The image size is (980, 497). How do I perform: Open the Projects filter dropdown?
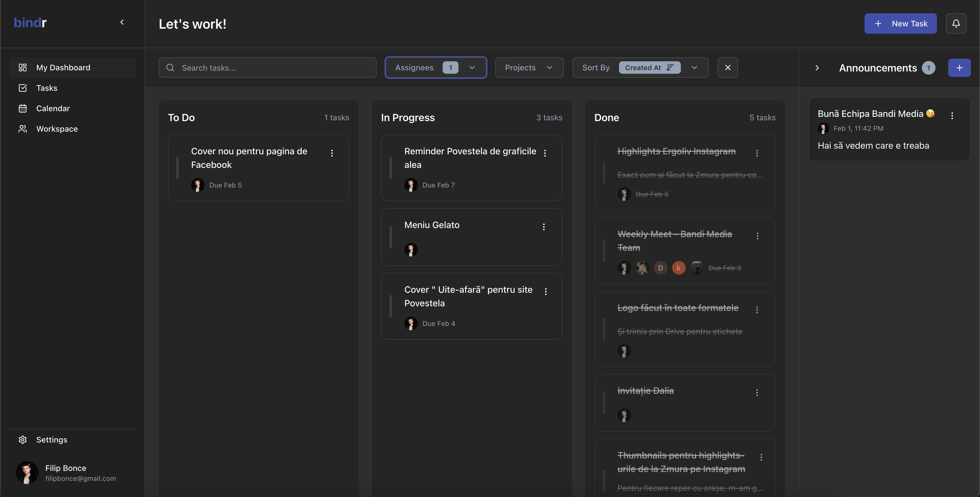tap(529, 67)
